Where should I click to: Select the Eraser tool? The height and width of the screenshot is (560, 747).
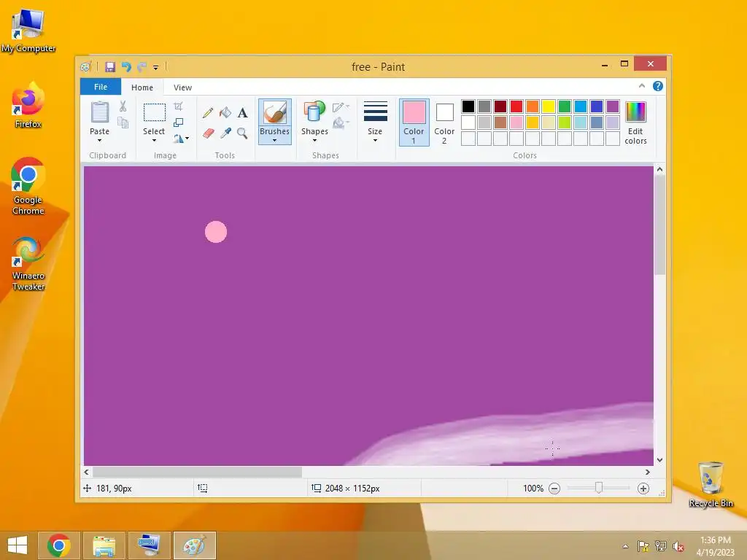coord(208,133)
